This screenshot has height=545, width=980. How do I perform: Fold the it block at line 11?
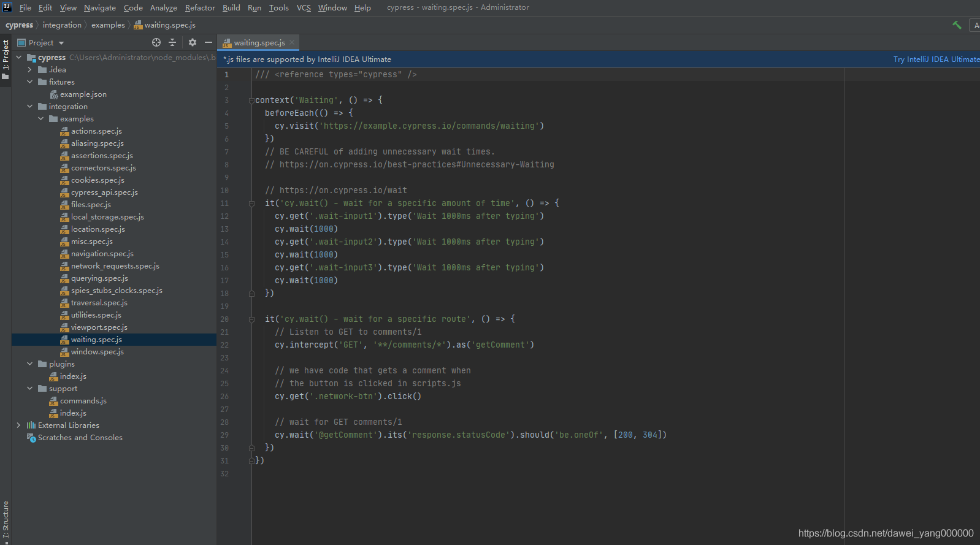pyautogui.click(x=251, y=203)
